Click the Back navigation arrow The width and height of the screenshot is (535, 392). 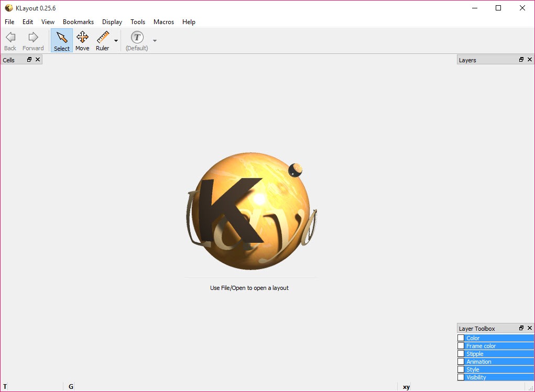point(10,41)
